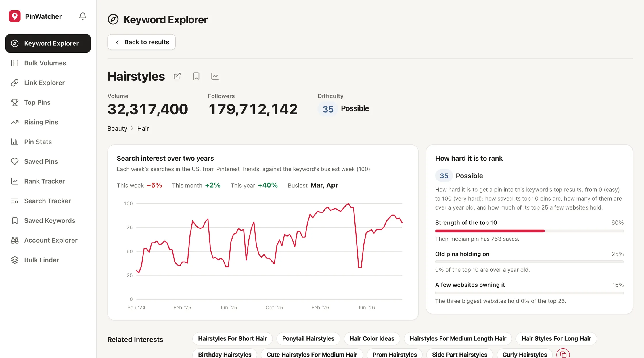Open Account Explorer

(x=48, y=240)
